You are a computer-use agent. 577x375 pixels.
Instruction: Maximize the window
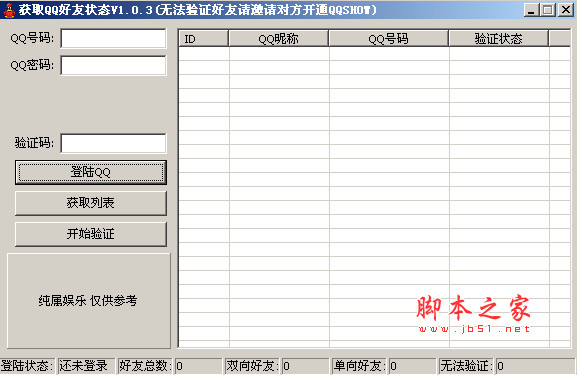pyautogui.click(x=547, y=10)
